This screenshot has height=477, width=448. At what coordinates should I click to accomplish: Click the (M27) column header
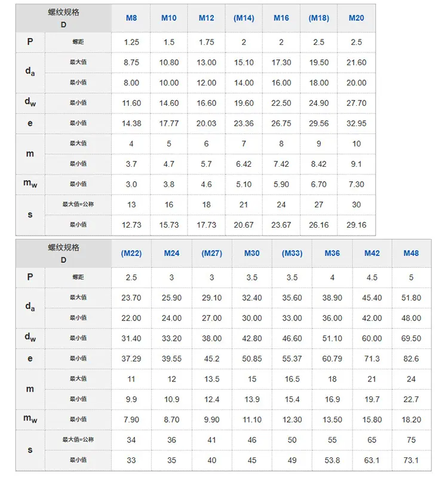pyautogui.click(x=212, y=253)
